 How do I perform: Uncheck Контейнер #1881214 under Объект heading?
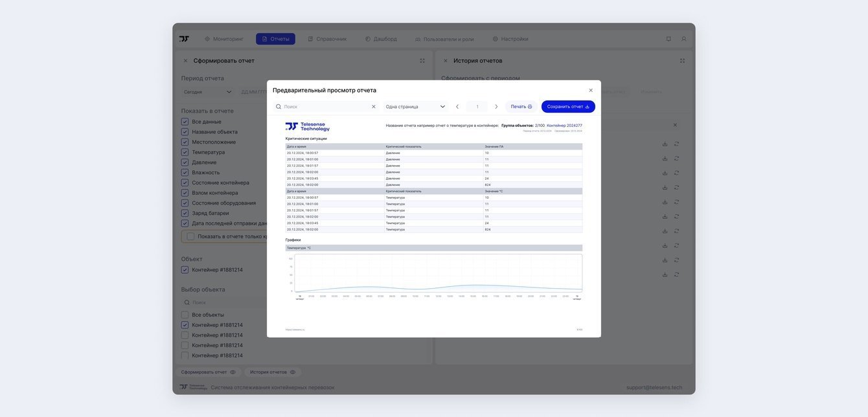coord(185,270)
